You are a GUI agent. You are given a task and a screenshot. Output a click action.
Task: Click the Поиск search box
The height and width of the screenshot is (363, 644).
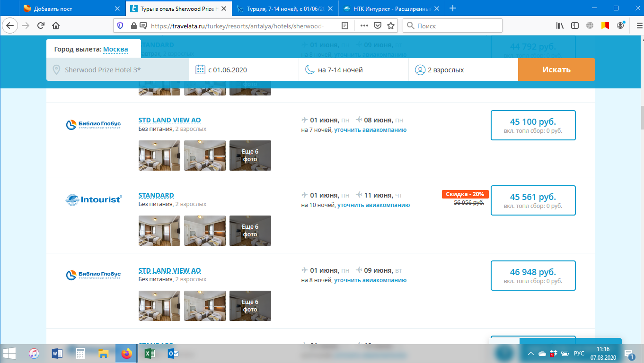452,26
